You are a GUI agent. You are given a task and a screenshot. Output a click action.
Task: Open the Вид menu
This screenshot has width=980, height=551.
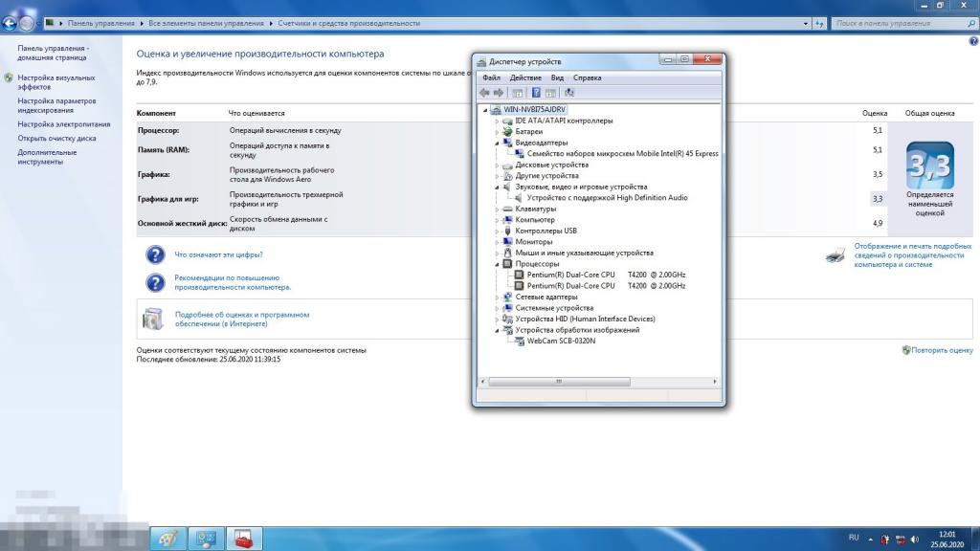pos(557,78)
